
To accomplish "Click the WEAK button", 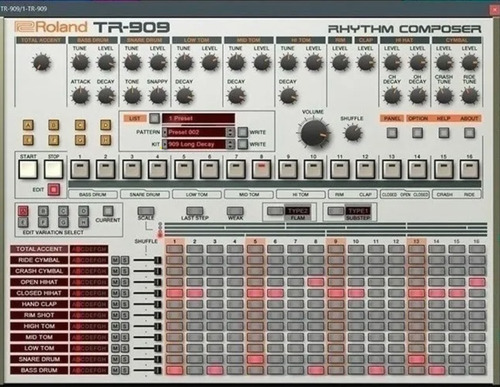I will tap(235, 211).
